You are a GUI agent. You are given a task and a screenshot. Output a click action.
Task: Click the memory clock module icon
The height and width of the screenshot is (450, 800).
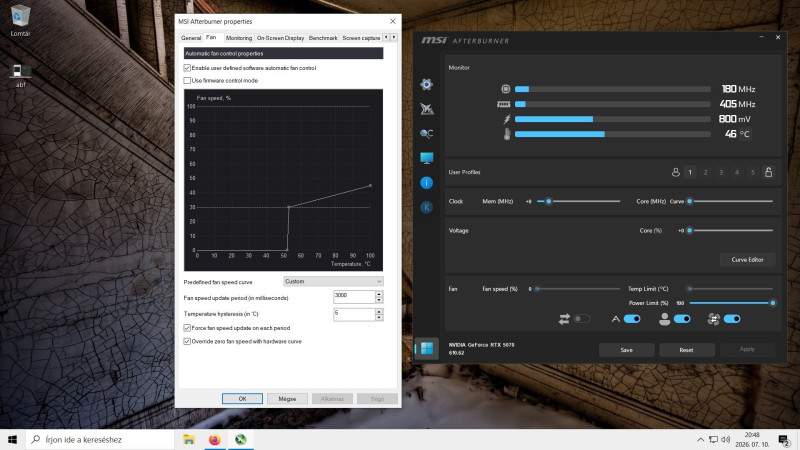[504, 104]
